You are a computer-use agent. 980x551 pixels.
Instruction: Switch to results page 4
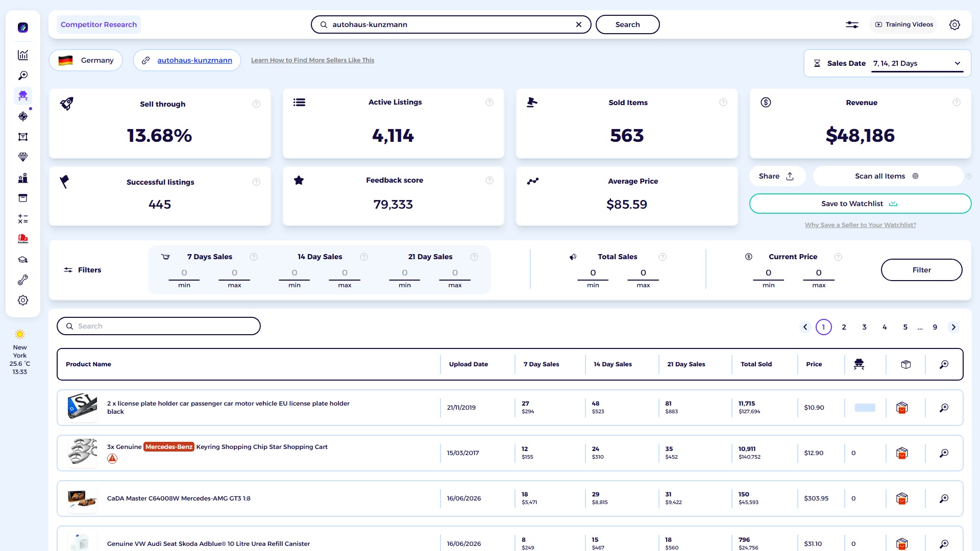pos(885,327)
